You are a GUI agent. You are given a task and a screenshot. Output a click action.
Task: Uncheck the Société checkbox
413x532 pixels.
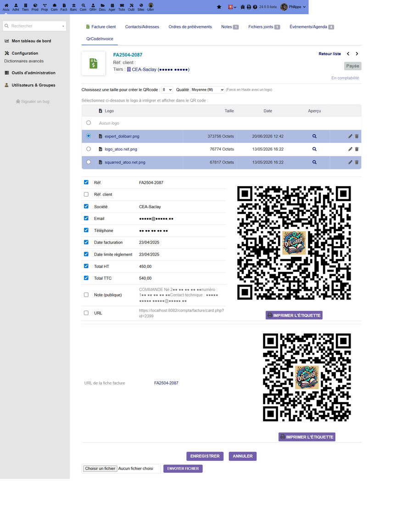pos(86,206)
